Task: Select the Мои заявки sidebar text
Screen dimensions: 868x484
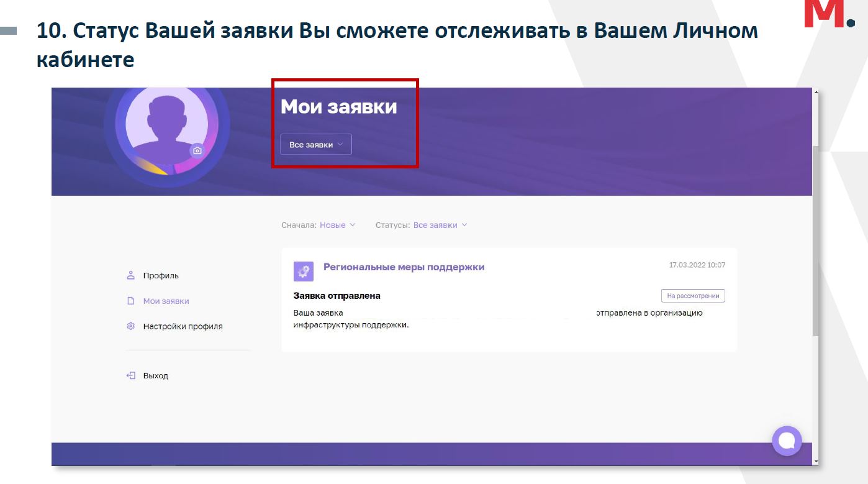Action: click(x=166, y=301)
